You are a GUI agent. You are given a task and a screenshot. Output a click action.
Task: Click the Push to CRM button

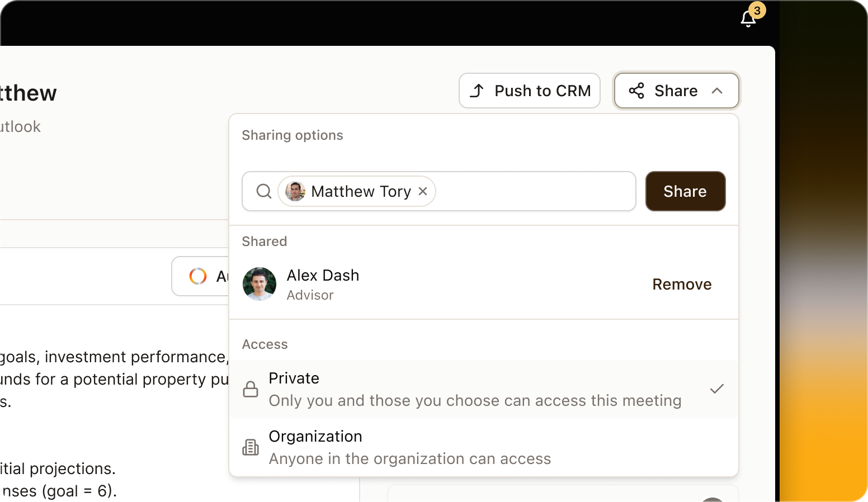[529, 91]
